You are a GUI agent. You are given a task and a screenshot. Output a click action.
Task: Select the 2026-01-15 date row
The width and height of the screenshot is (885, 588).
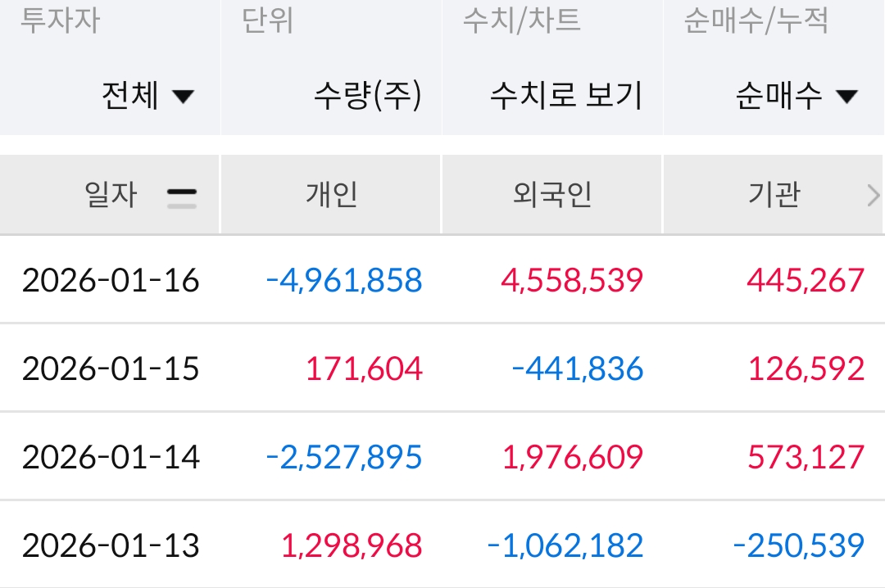point(111,369)
